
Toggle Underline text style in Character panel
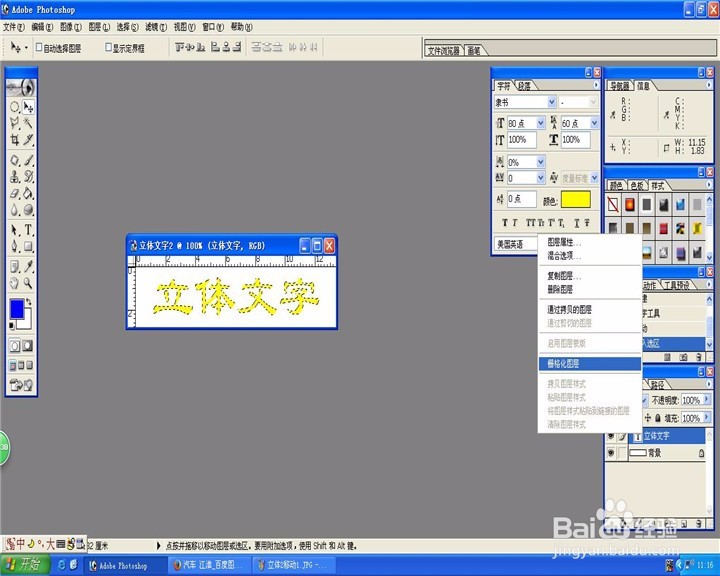point(577,223)
